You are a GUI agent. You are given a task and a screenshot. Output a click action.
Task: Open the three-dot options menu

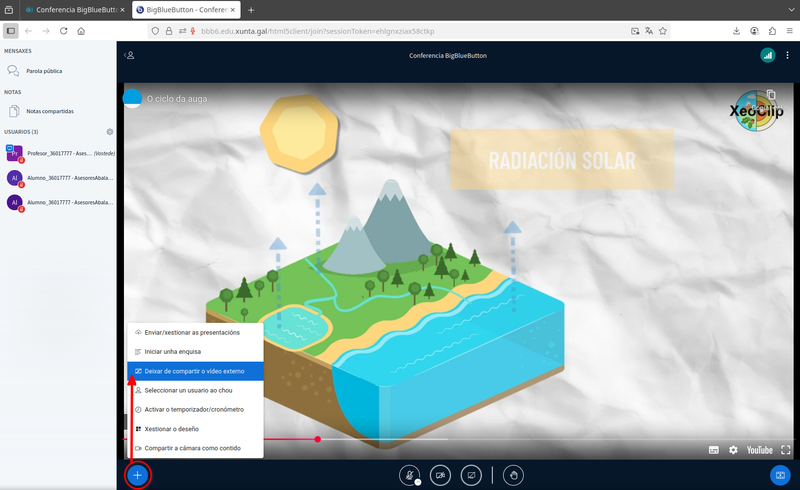787,56
